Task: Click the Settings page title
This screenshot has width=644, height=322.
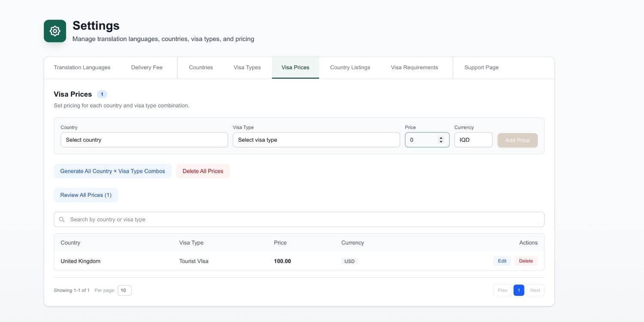Action: click(x=96, y=25)
